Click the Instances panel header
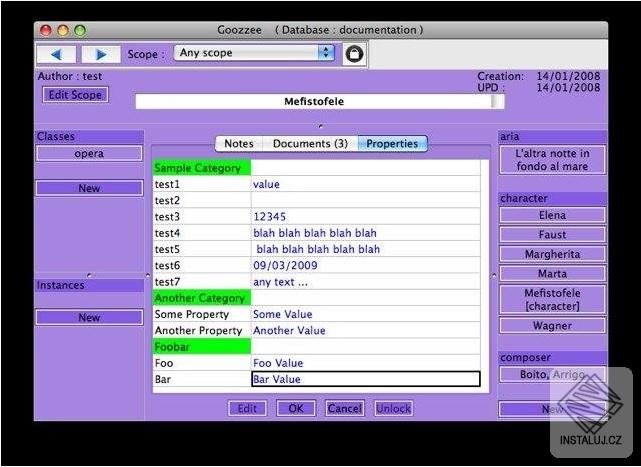 90,285
